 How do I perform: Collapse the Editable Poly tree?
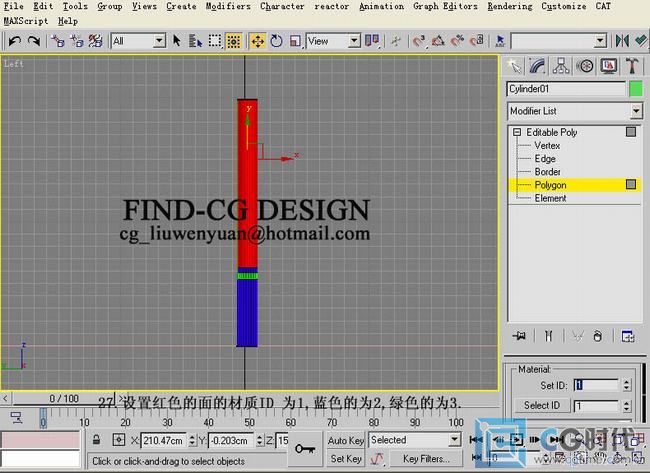tap(517, 132)
